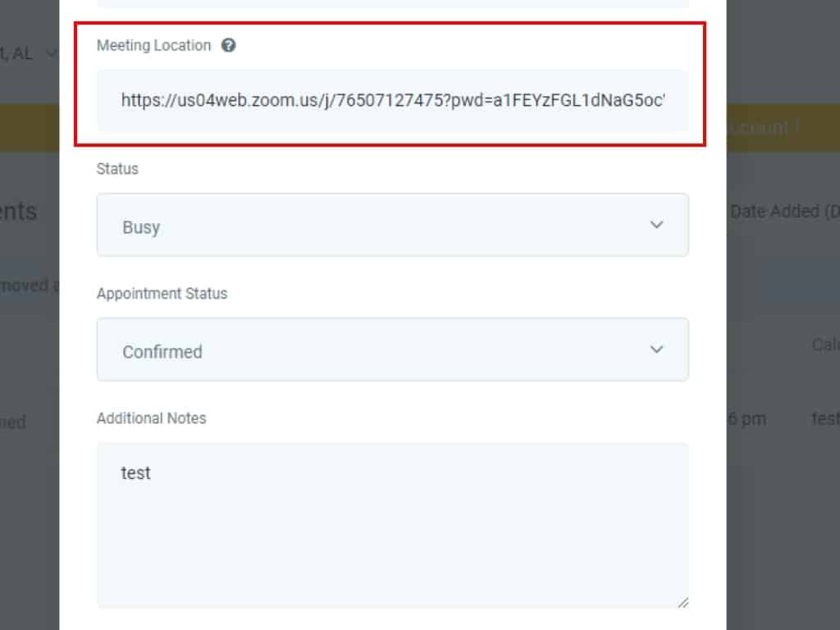Click into the Zoom URL meeting field
The image size is (840, 630).
(392, 101)
